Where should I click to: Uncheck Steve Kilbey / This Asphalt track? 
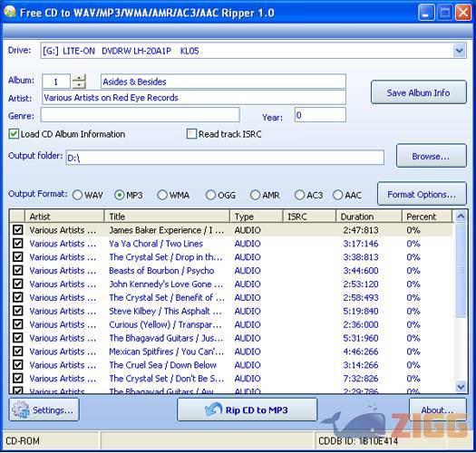coord(17,311)
